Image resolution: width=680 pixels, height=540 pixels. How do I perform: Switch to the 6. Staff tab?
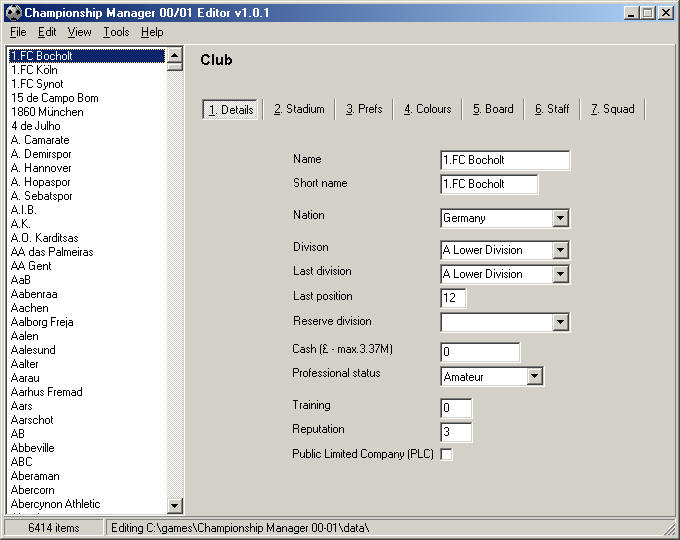[x=552, y=109]
